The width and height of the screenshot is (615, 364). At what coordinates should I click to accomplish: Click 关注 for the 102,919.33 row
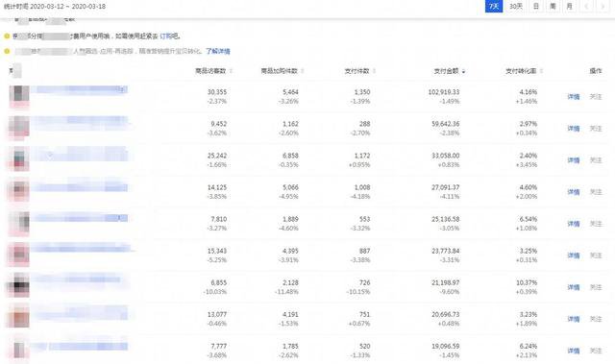tap(596, 97)
